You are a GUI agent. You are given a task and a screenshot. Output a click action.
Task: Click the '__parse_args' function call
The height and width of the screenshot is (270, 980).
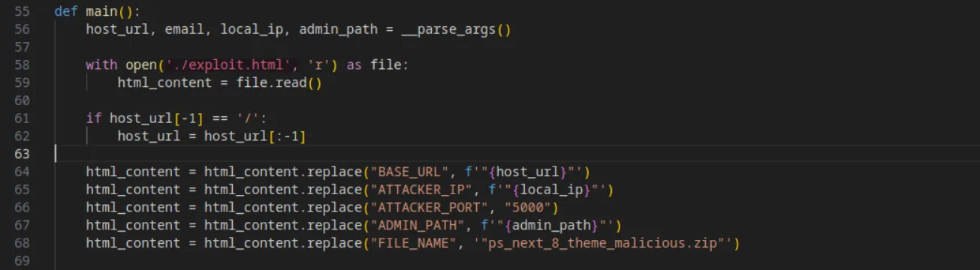point(448,29)
